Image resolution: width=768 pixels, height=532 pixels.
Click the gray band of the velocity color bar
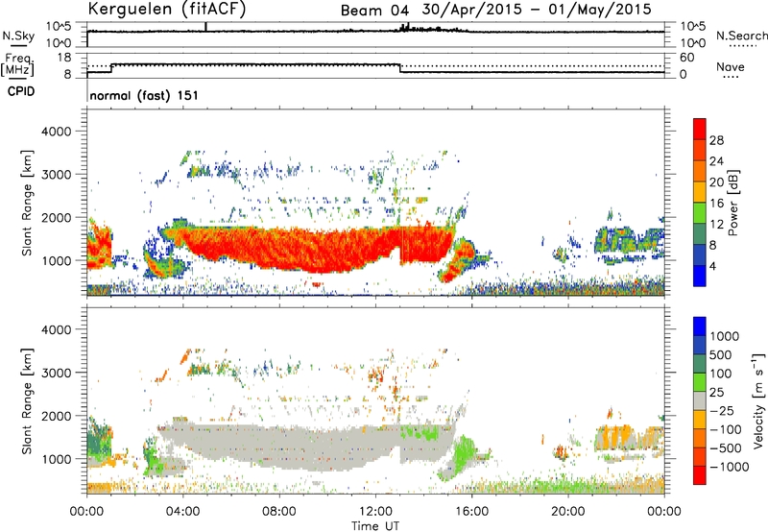coord(700,401)
